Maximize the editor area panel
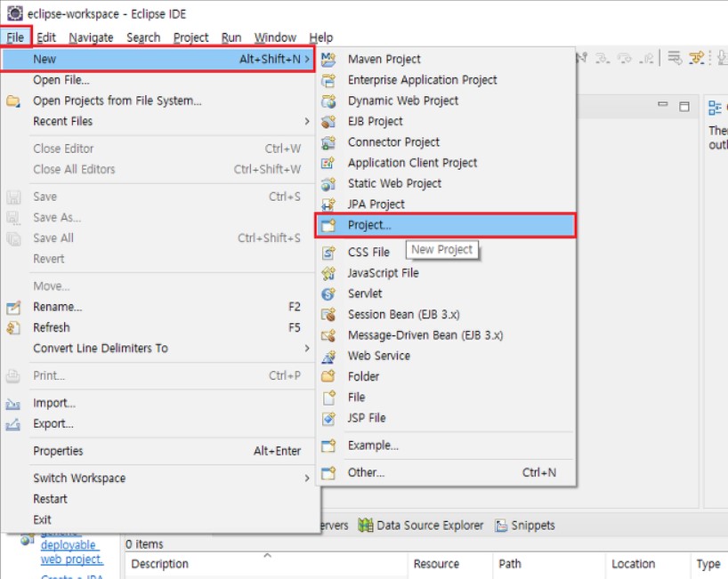Image resolution: width=728 pixels, height=579 pixels. (684, 106)
